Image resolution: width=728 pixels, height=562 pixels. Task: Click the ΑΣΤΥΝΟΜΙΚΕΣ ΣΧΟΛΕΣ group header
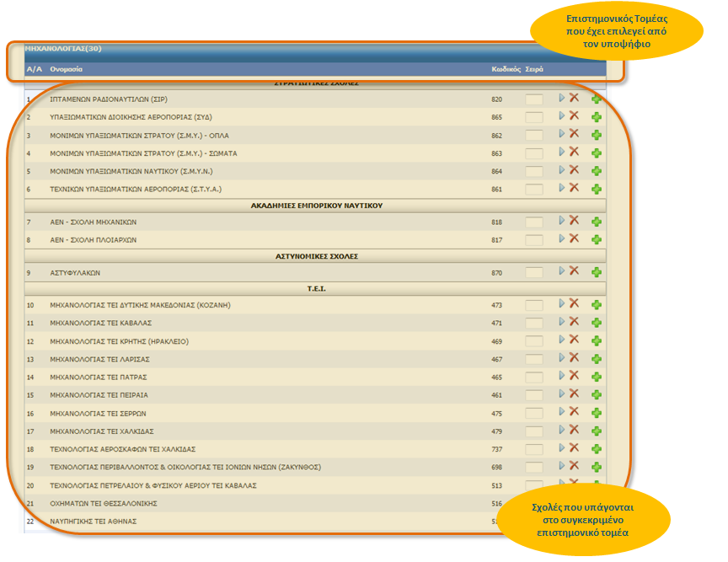click(317, 256)
